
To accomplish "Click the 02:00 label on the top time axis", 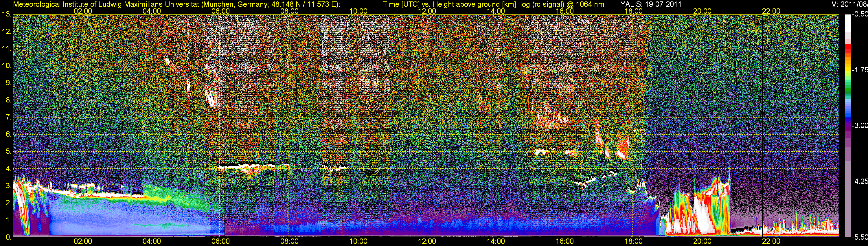I will coord(82,11).
